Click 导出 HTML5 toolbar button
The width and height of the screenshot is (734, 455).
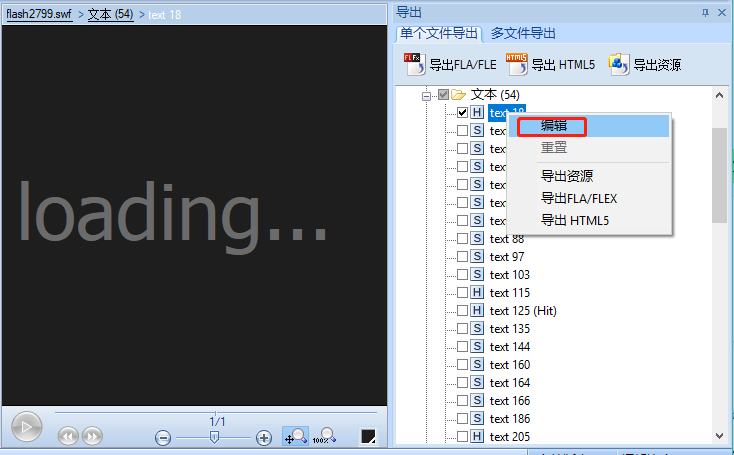[551, 65]
